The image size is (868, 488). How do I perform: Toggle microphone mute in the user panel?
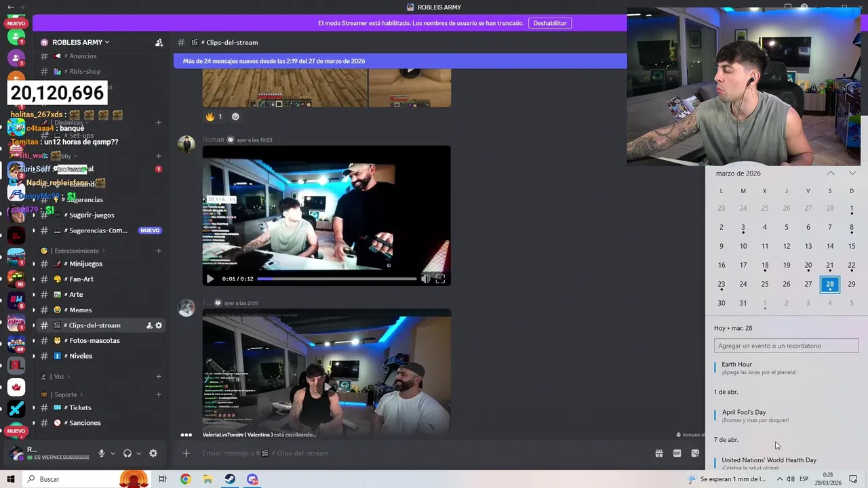tap(102, 453)
